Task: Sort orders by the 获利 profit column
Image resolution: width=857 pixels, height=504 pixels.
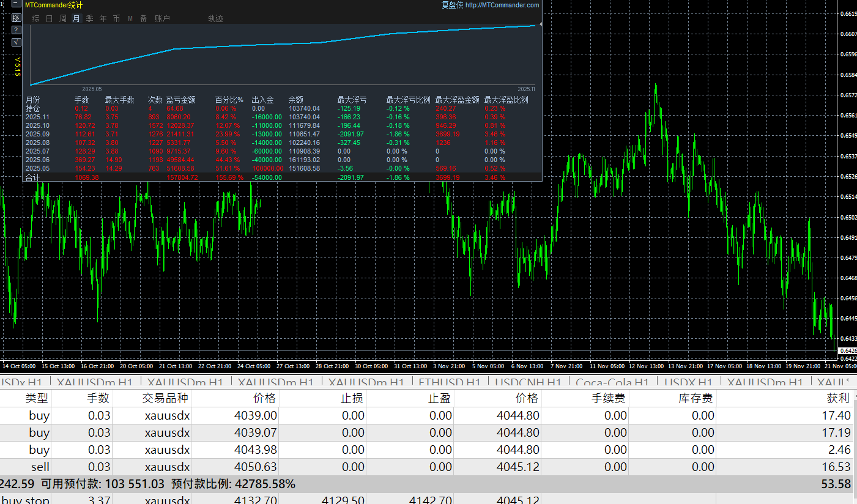Action: (x=837, y=398)
